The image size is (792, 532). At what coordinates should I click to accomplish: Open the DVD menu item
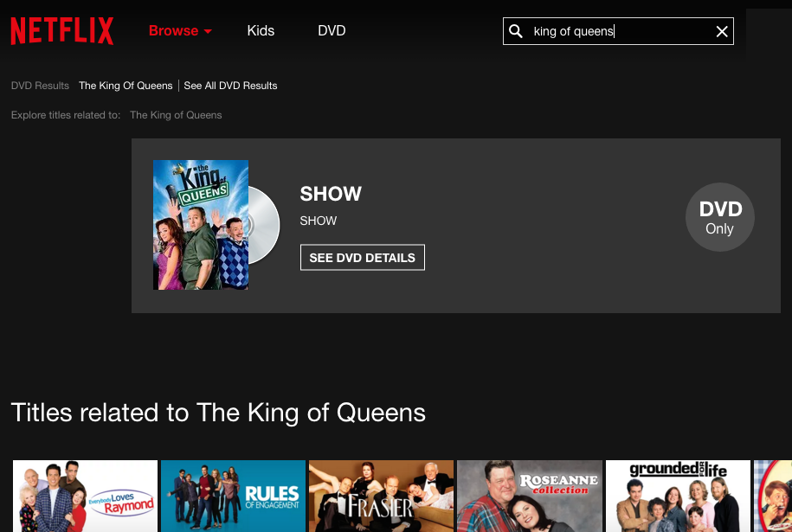[x=332, y=31]
